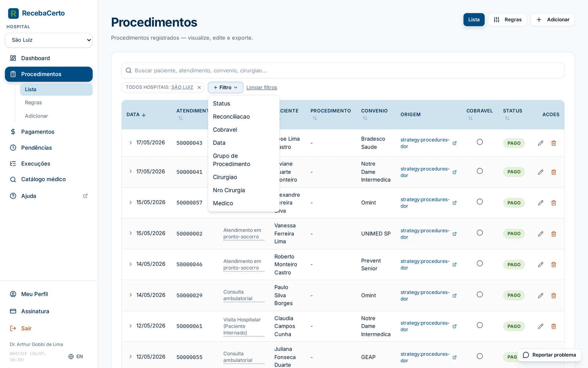Edit the procedure for atendimento 50000002
Viewport: 588px width, 368px height.
pos(541,234)
